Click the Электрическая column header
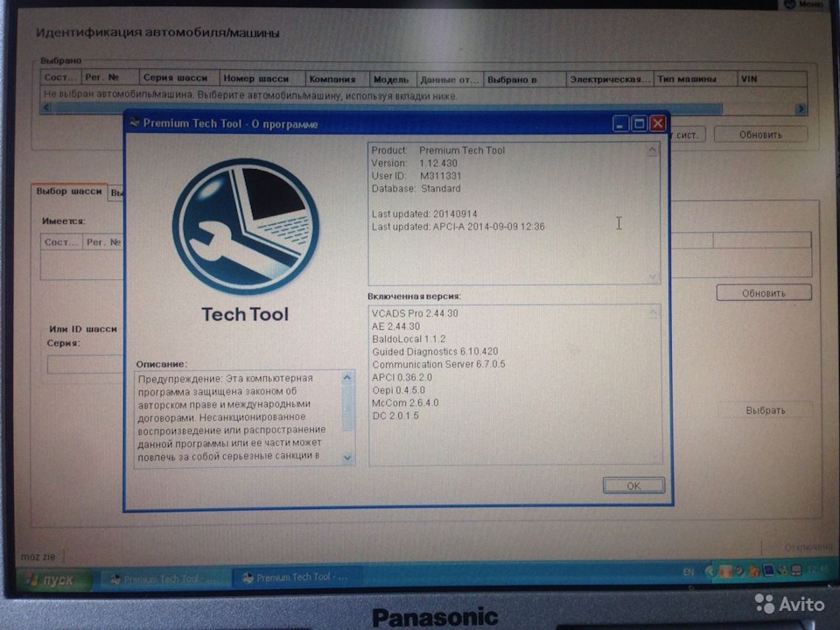 pos(610,80)
